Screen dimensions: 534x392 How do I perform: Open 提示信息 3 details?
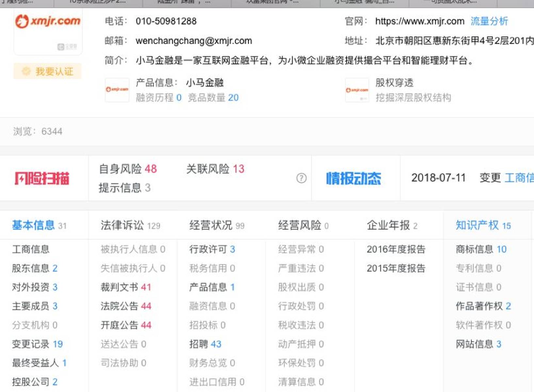pos(125,188)
